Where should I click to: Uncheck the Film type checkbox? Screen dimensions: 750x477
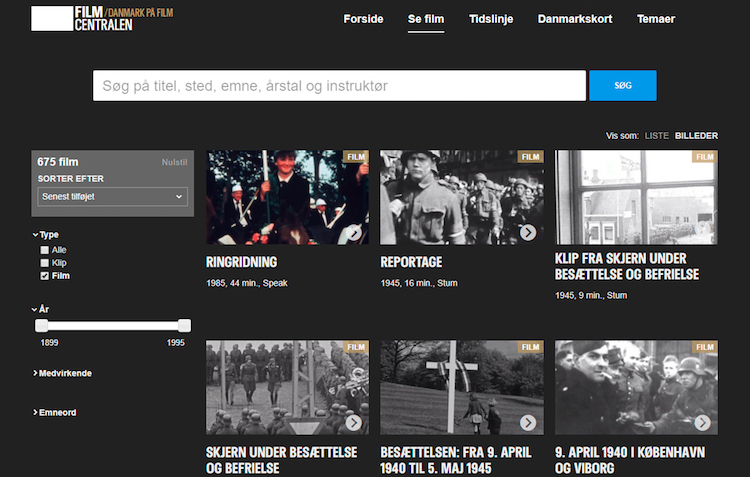click(44, 276)
